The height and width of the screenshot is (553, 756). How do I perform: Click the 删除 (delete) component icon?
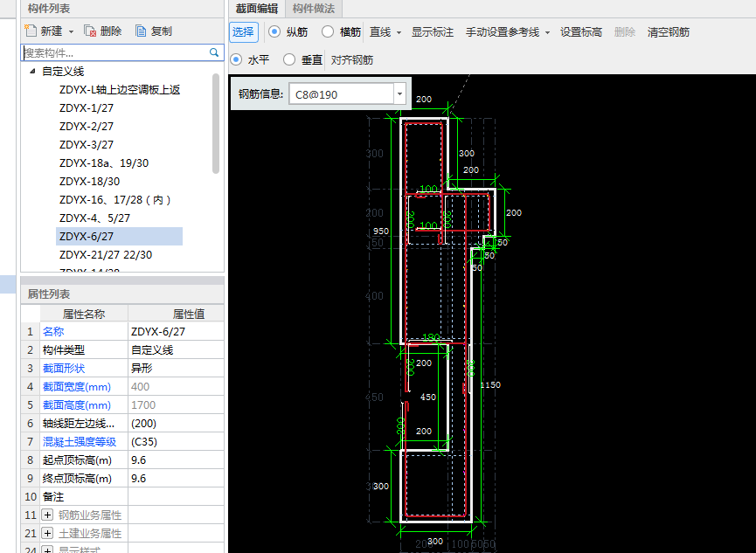pos(90,31)
